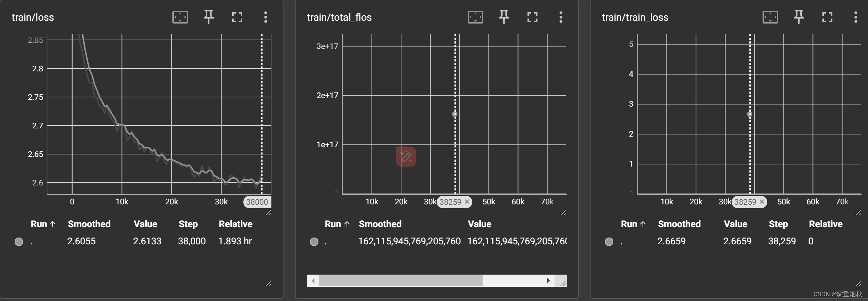Click the train/train_loss card title

click(x=635, y=17)
